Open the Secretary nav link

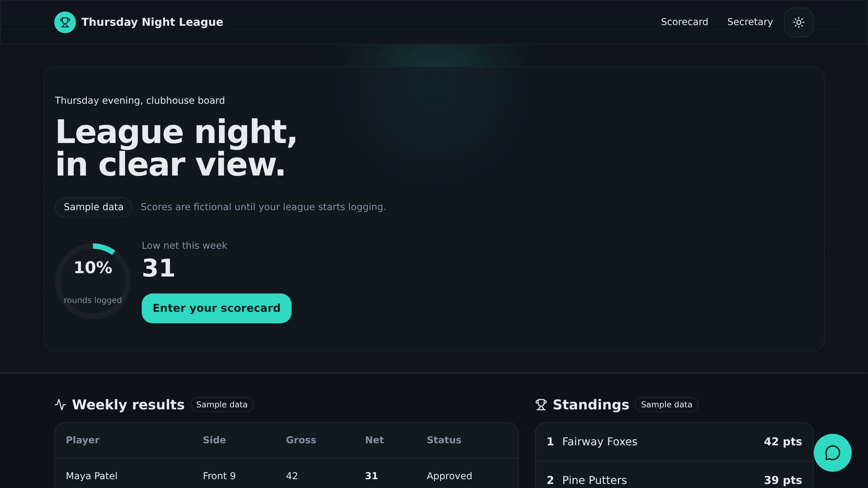750,22
